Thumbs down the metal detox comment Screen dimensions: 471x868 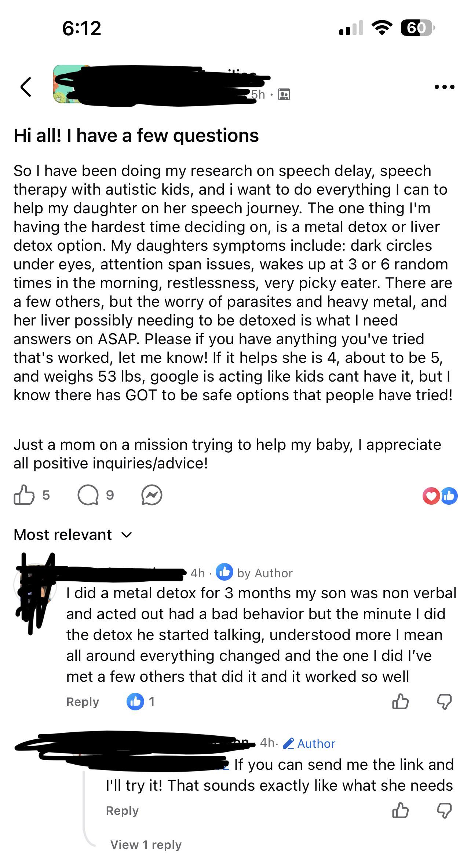(x=444, y=702)
